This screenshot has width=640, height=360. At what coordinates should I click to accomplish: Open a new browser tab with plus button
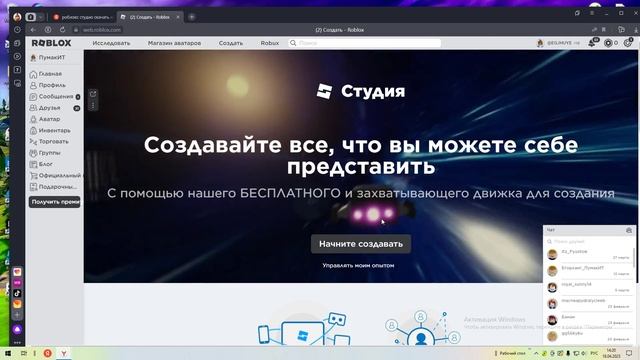click(191, 17)
